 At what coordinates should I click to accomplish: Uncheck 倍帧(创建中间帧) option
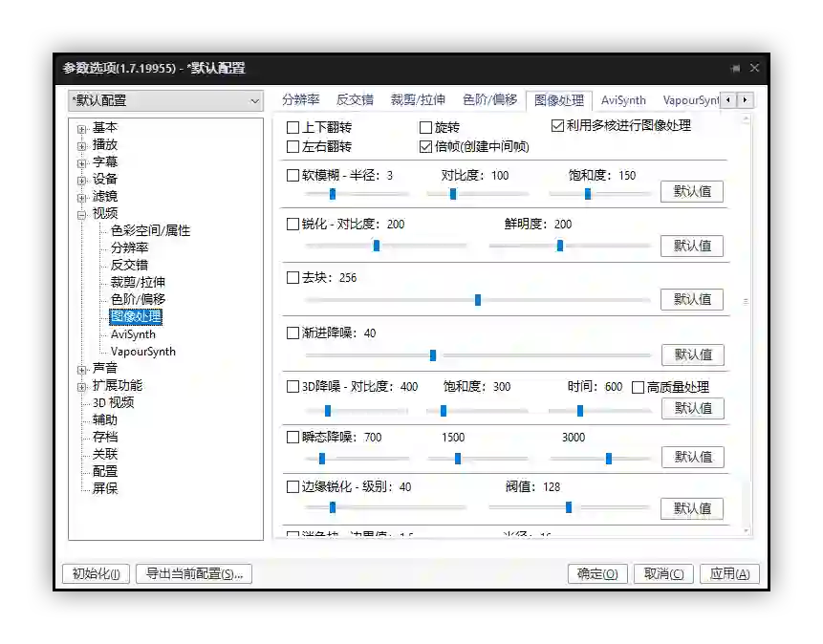pos(426,147)
